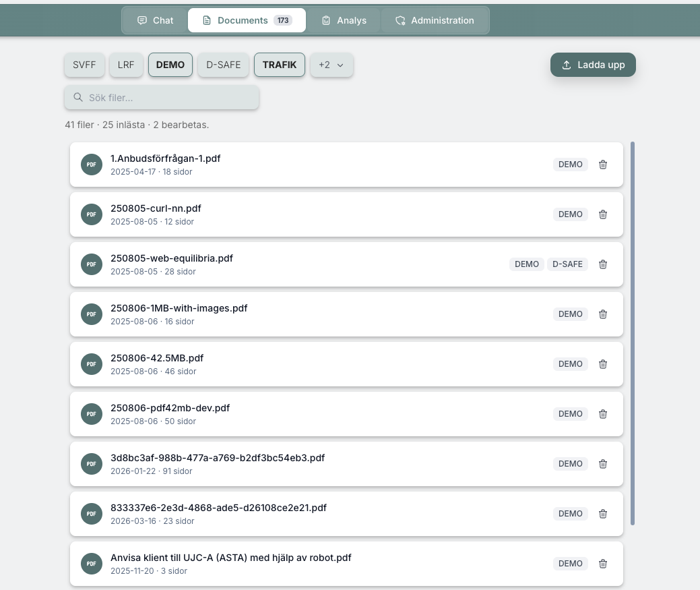Open file 3d8bc3af-988b-477a-a769-b2df3bc54eb3.pdf

(218, 458)
